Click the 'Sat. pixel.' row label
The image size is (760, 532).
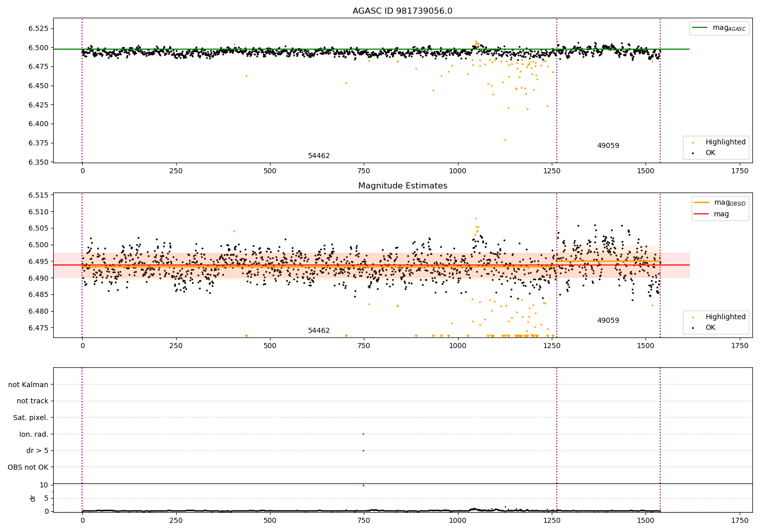[31, 417]
